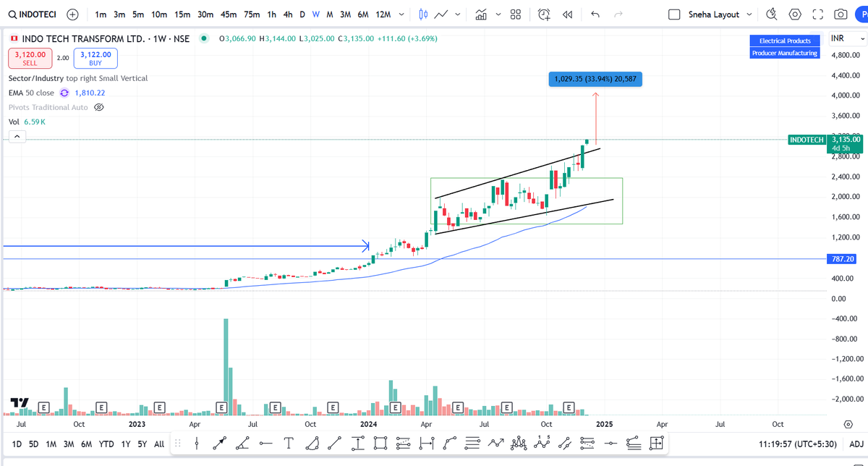Add a compare symbol with the plus icon
The image size is (868, 466).
pyautogui.click(x=72, y=14)
